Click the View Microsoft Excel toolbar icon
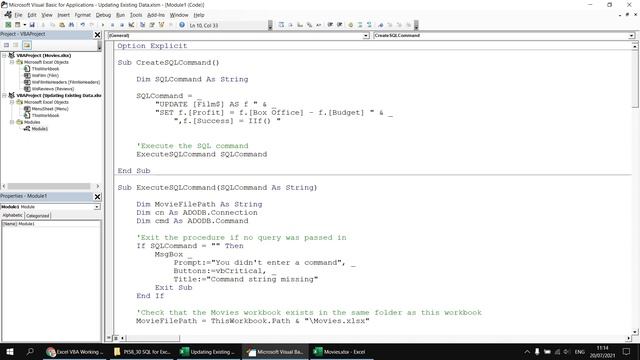640x360 pixels. (x=8, y=25)
